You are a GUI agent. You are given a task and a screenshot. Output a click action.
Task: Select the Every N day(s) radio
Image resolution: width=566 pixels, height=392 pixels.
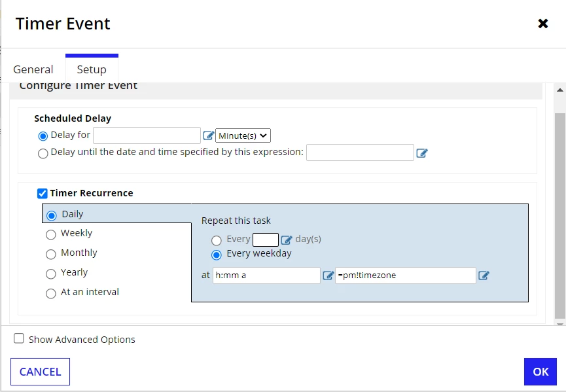point(217,240)
